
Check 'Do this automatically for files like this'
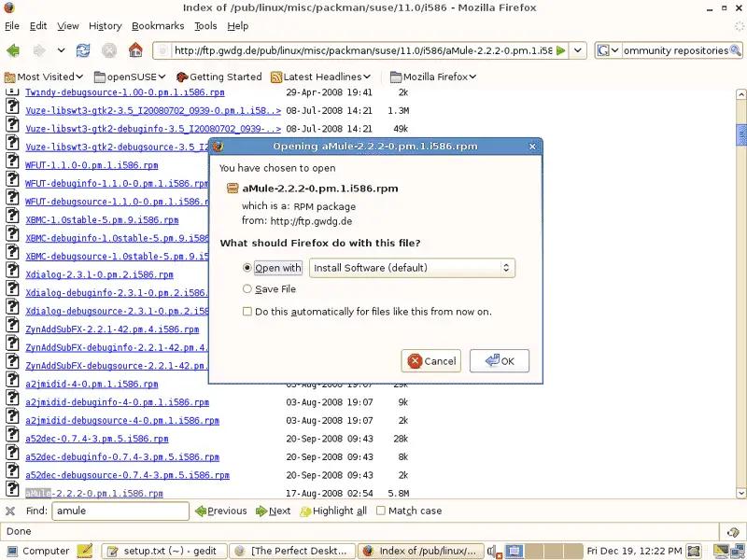pos(247,312)
